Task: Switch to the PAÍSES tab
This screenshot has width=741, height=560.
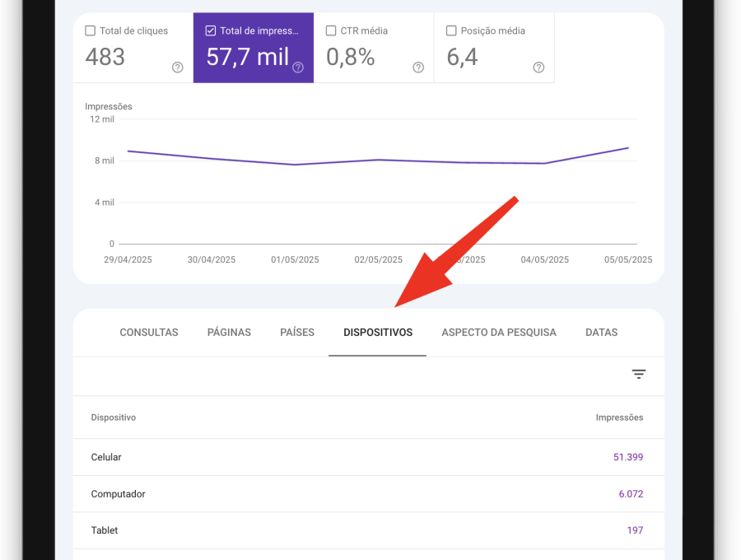Action: [297, 332]
